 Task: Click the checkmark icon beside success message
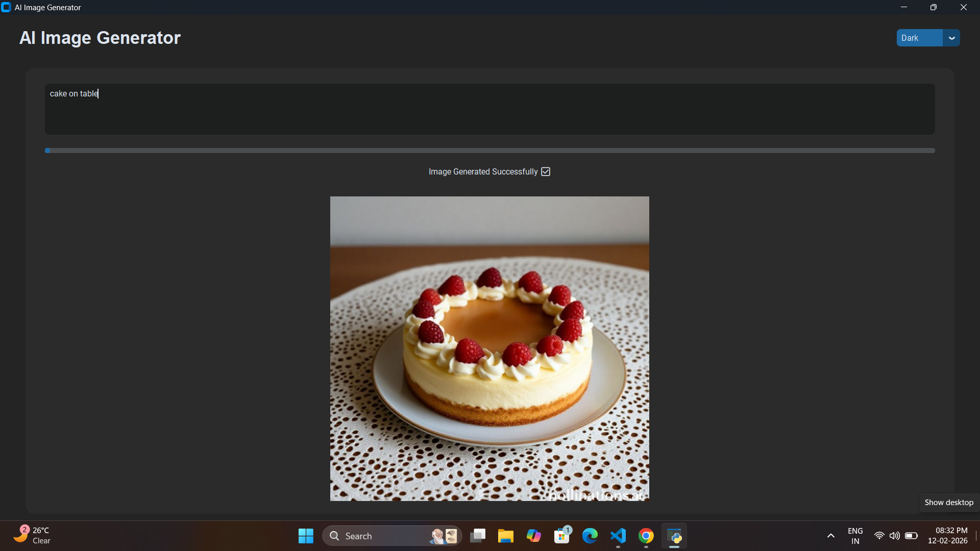click(546, 172)
